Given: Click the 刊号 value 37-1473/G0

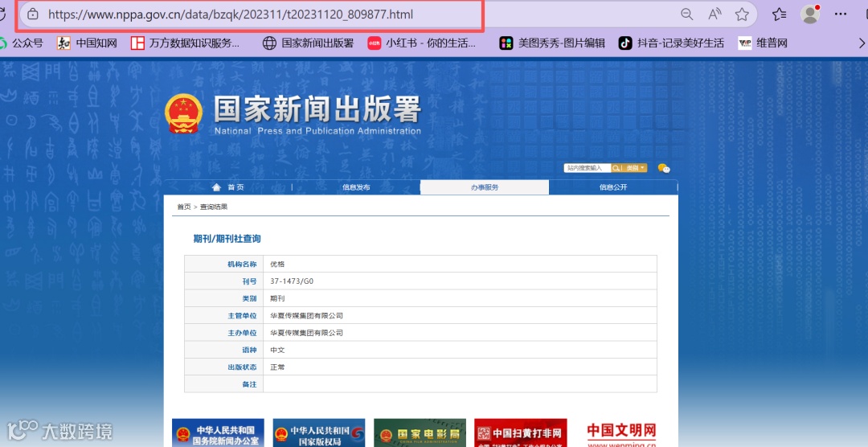Looking at the screenshot, I should 292,281.
